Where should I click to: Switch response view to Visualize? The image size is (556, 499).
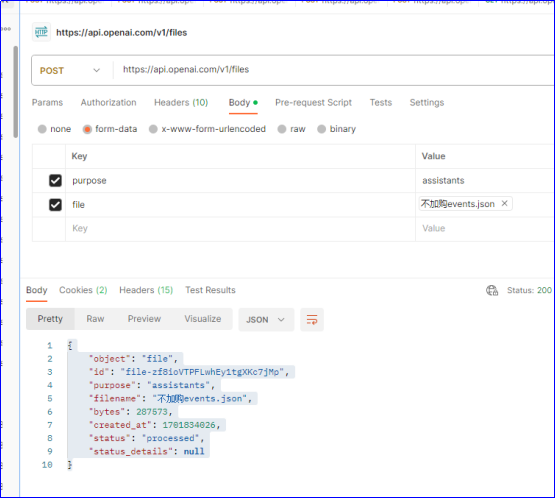click(x=202, y=319)
